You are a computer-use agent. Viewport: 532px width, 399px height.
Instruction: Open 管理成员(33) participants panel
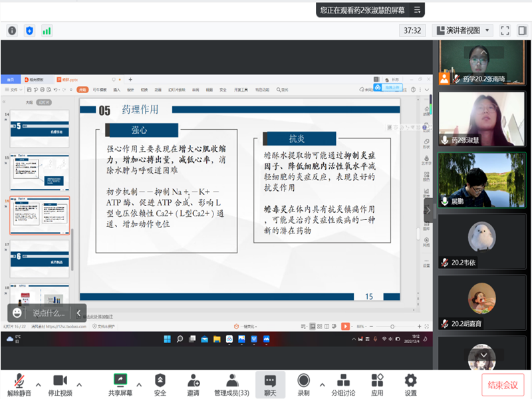pyautogui.click(x=231, y=381)
